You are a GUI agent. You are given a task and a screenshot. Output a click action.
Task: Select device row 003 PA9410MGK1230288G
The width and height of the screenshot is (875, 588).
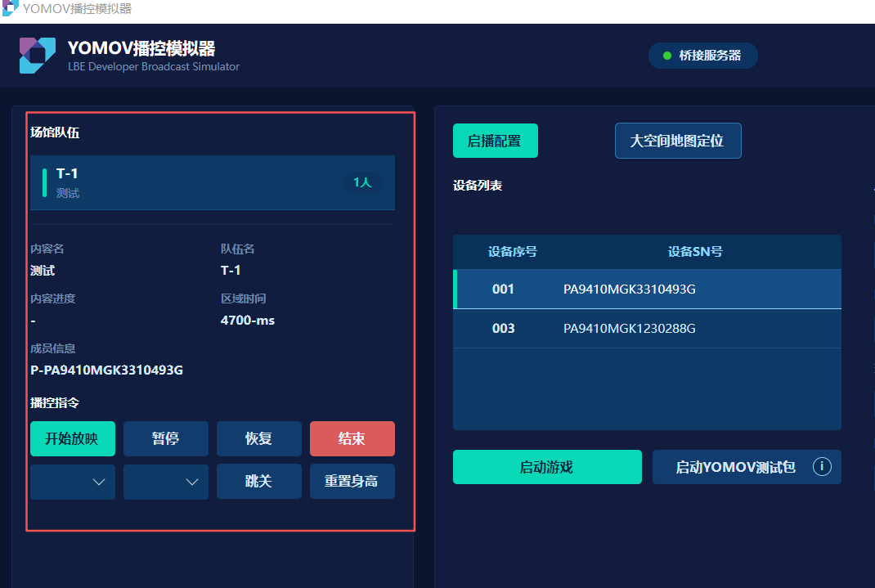(x=648, y=329)
